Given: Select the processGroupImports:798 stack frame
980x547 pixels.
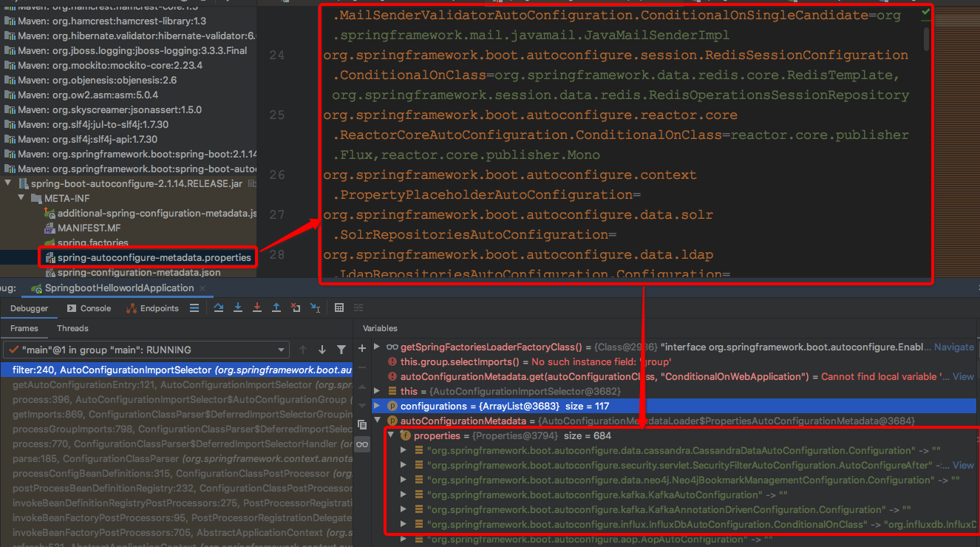Looking at the screenshot, I should (177, 429).
